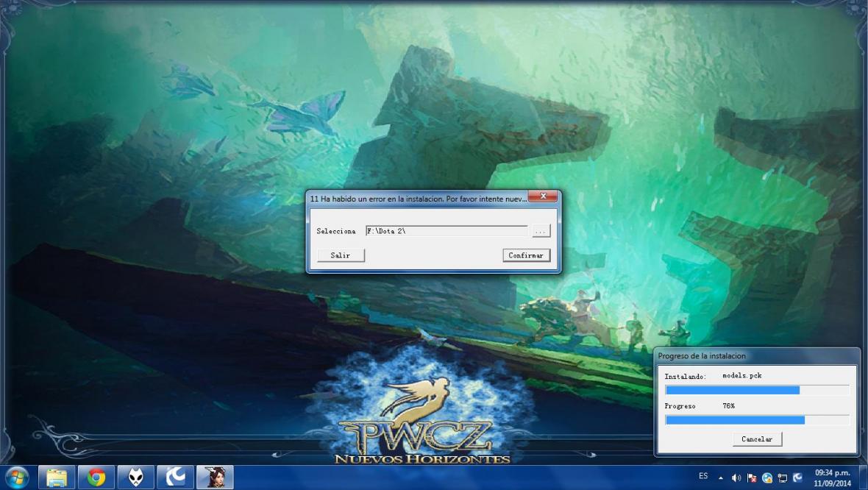Switch to the PWCZ installer taskbar icon

point(216,477)
